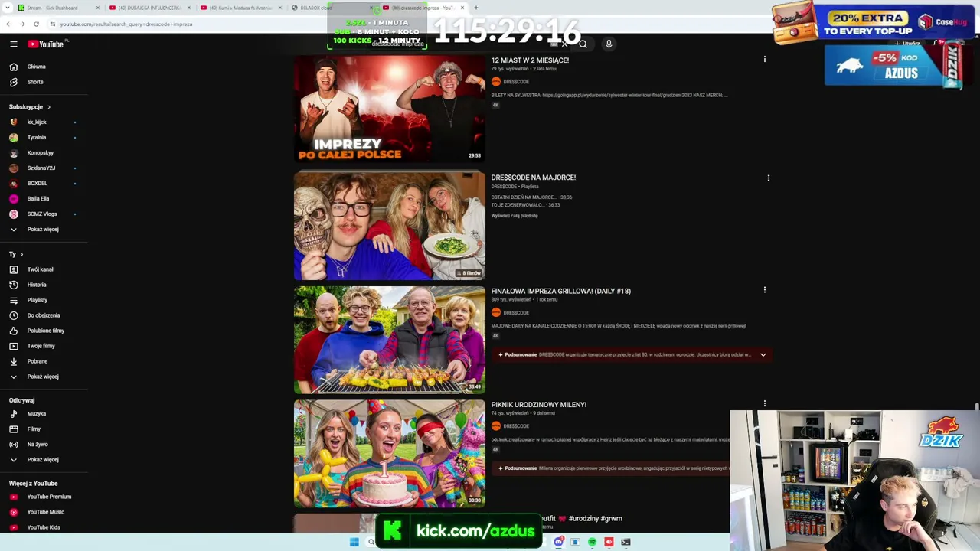980x551 pixels.
Task: Open the kk_kijek subscription channel
Action: pos(37,122)
